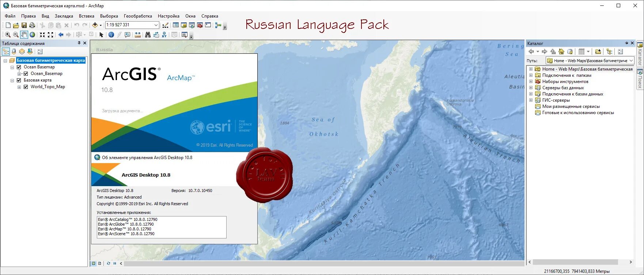The width and height of the screenshot is (644, 275).
Task: Collapse the Ocean Basemap group layer
Action: 12,67
